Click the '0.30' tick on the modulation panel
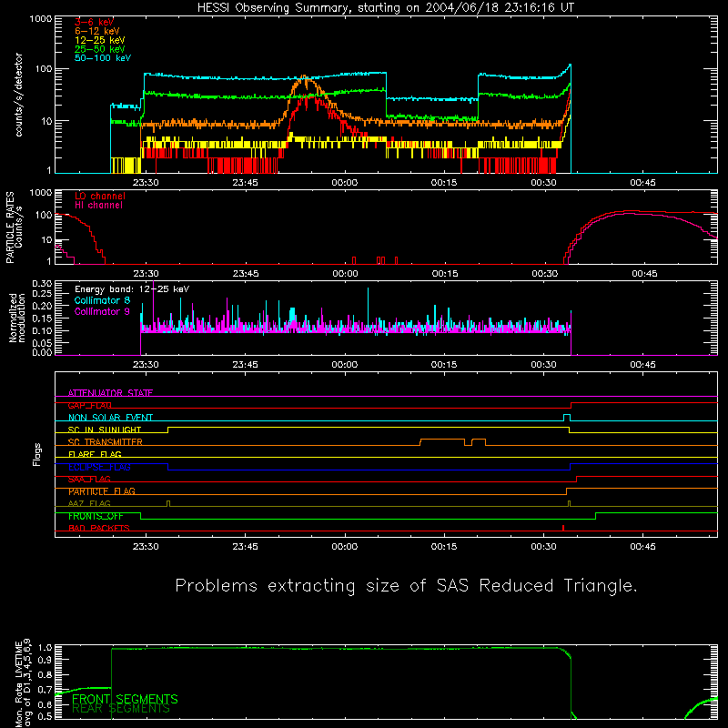The width and height of the screenshot is (728, 728). point(42,284)
